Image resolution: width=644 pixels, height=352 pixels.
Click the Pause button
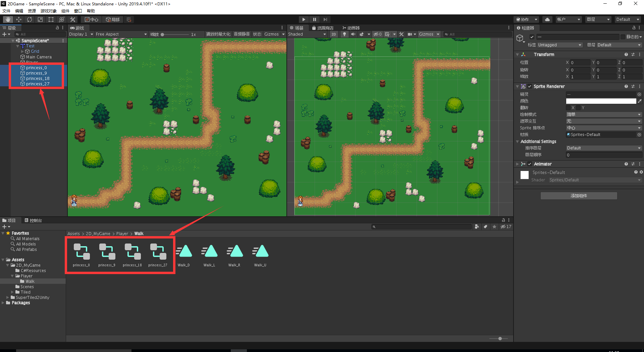[314, 19]
